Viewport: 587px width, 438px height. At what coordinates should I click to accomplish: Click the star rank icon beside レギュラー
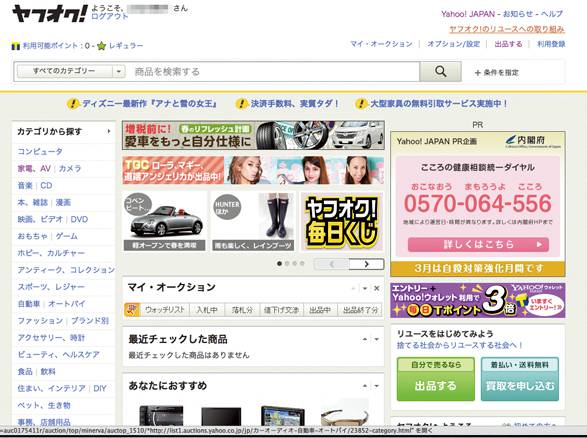[101, 46]
